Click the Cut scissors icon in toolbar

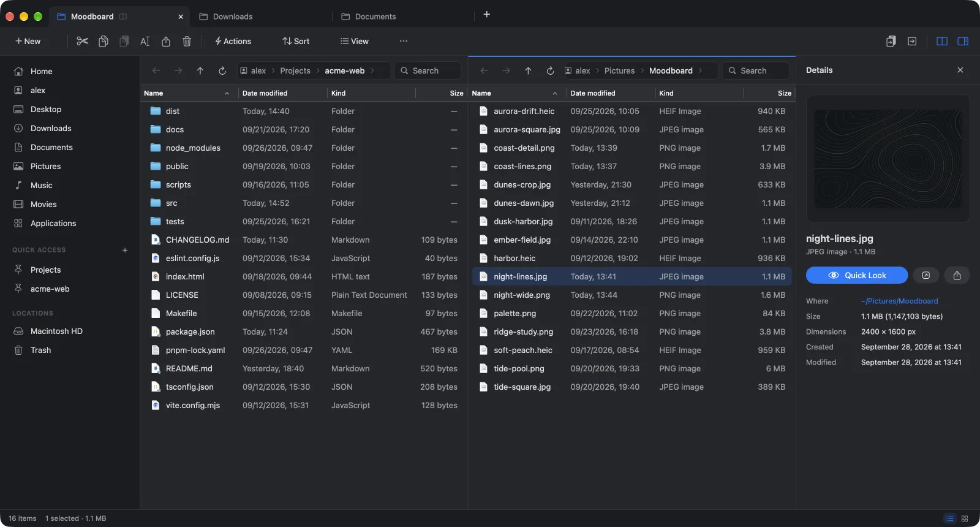tap(83, 41)
